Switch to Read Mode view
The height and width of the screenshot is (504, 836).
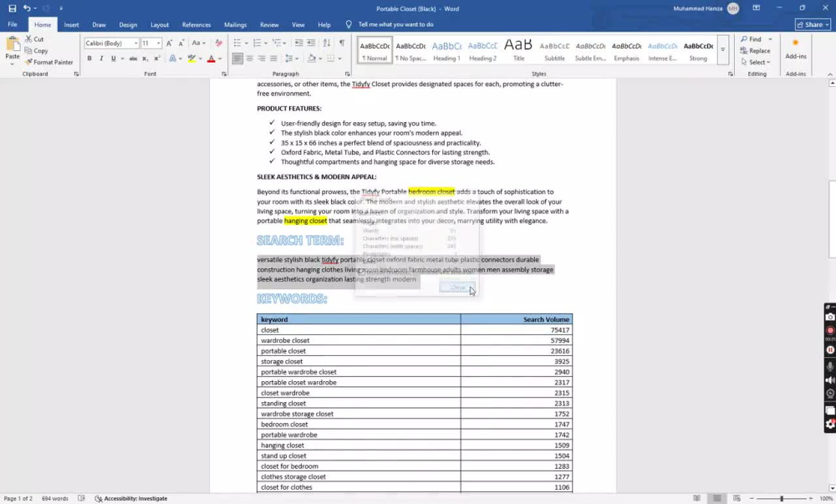tap(697, 499)
